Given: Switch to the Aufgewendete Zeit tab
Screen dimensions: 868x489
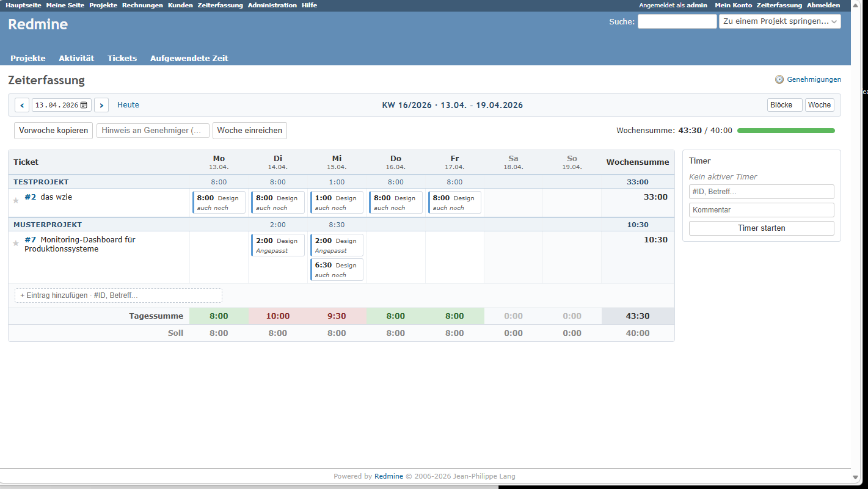Looking at the screenshot, I should point(189,58).
